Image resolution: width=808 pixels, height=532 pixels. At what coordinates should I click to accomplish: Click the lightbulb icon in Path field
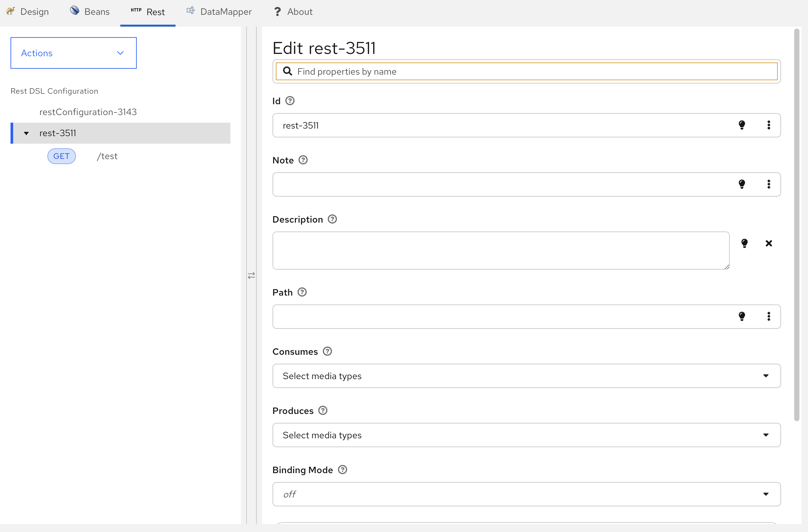click(x=742, y=316)
